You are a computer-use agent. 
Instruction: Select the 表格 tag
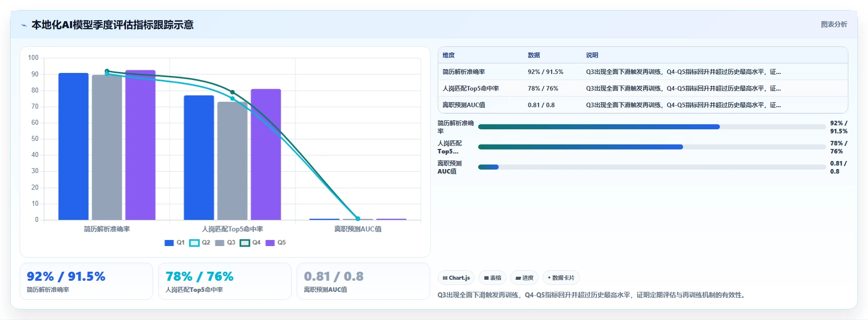coord(492,278)
